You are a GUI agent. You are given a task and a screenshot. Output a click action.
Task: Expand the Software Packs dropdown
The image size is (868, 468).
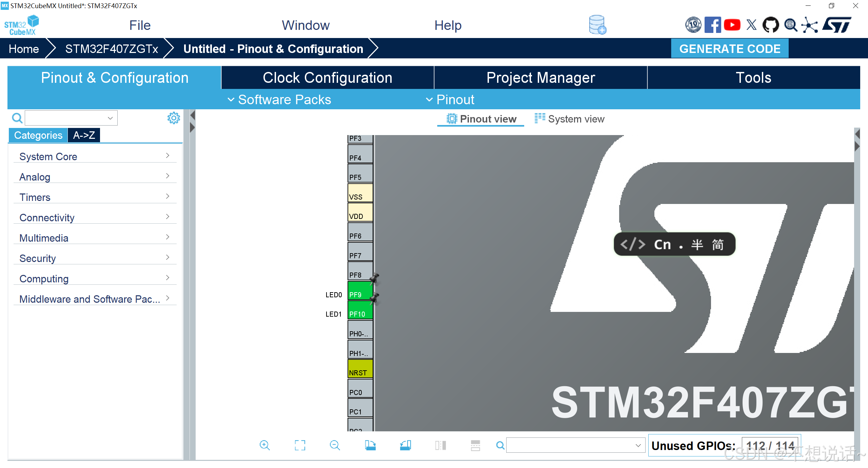(x=279, y=99)
